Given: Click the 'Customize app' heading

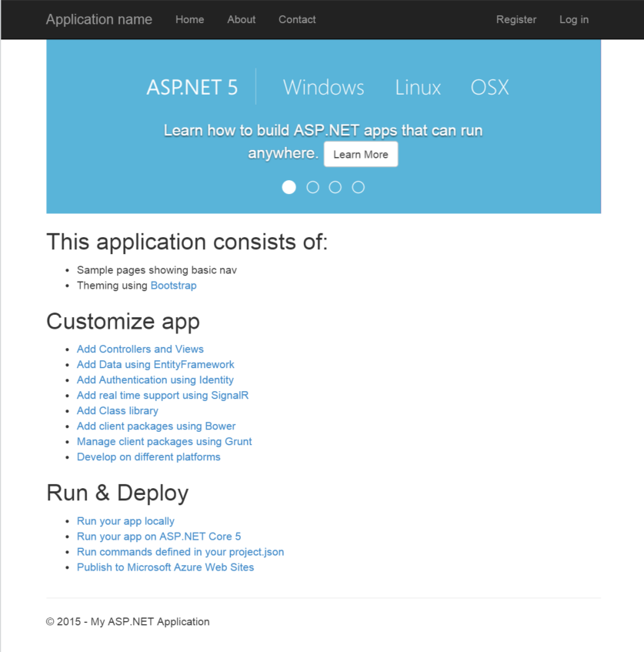Looking at the screenshot, I should (x=123, y=322).
